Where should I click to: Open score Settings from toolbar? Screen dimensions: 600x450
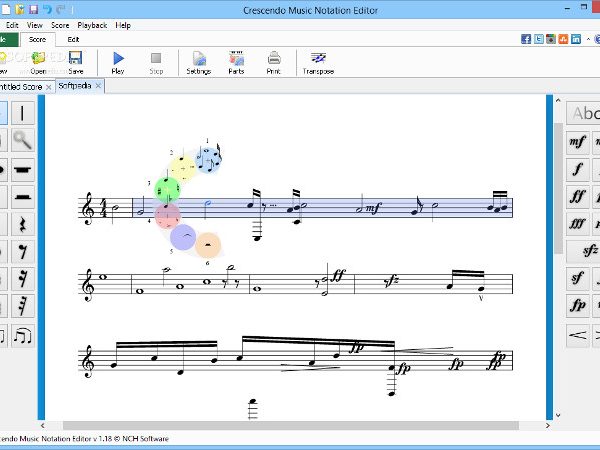pos(199,62)
